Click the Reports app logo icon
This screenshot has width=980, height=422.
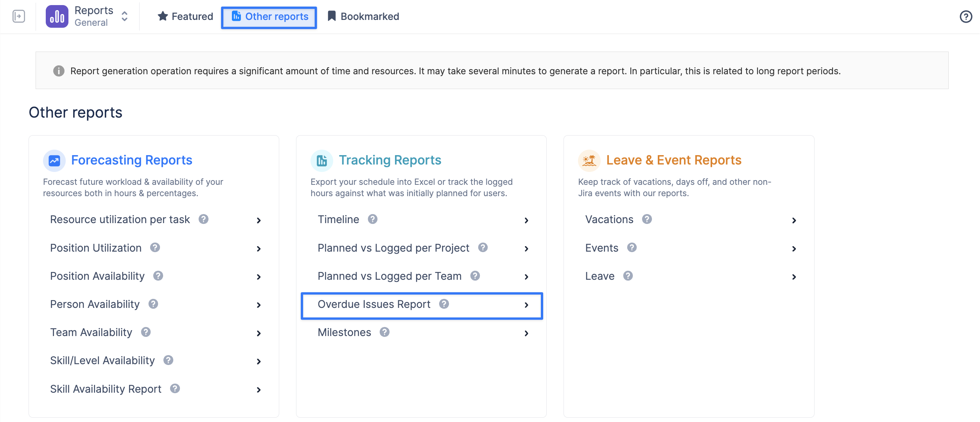click(57, 16)
